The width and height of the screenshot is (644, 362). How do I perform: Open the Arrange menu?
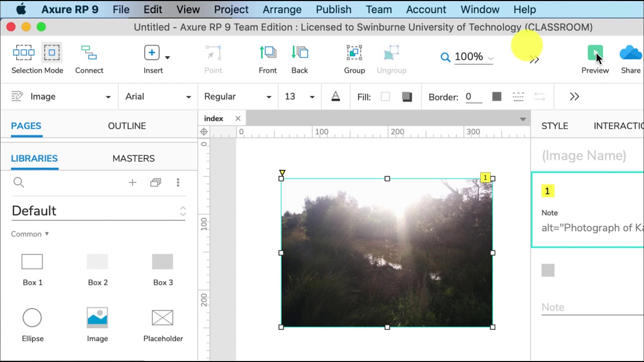tap(282, 10)
